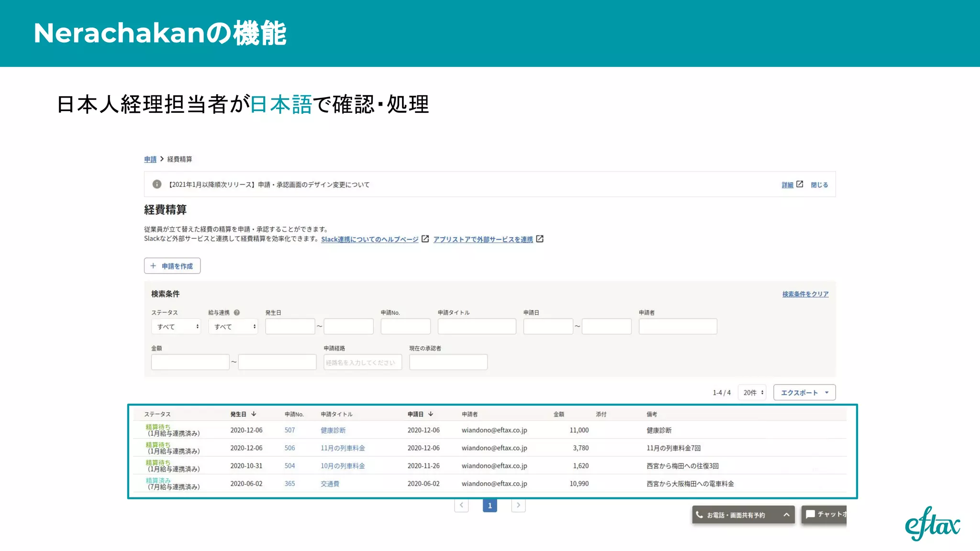The image size is (980, 551).
Task: Focus the 現在の承認者 field
Action: (448, 362)
